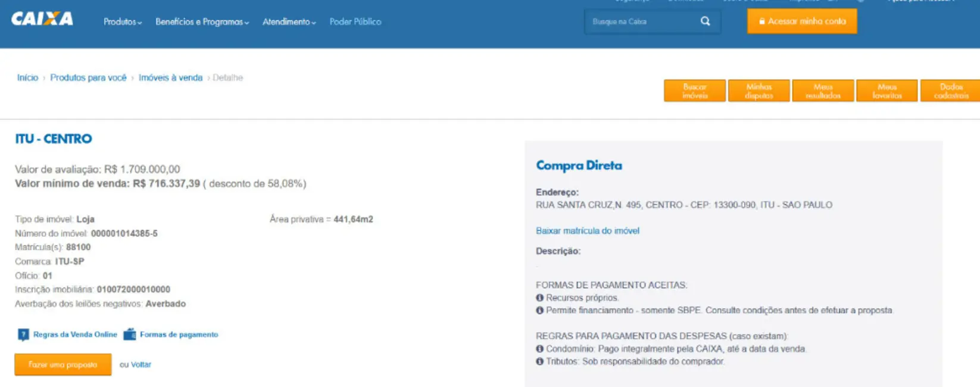Click the Formas de pagamento wallet icon
Viewport: 980px width, 387px height.
[x=129, y=335]
